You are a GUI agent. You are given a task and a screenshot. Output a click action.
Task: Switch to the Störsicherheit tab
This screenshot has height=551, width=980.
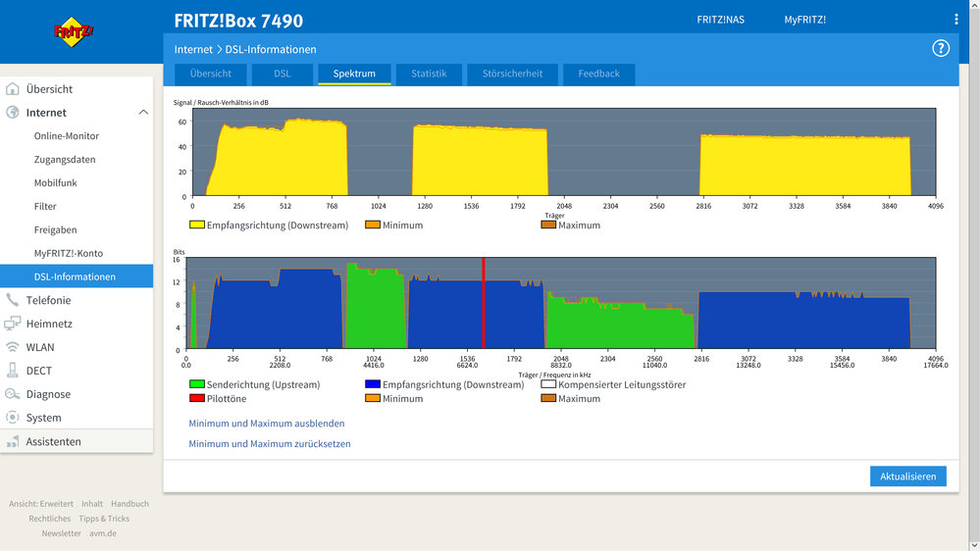pos(512,74)
